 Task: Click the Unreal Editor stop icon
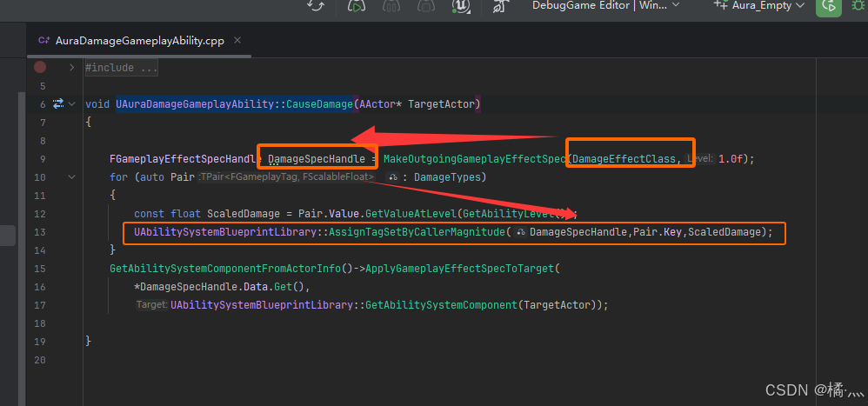pos(425,5)
